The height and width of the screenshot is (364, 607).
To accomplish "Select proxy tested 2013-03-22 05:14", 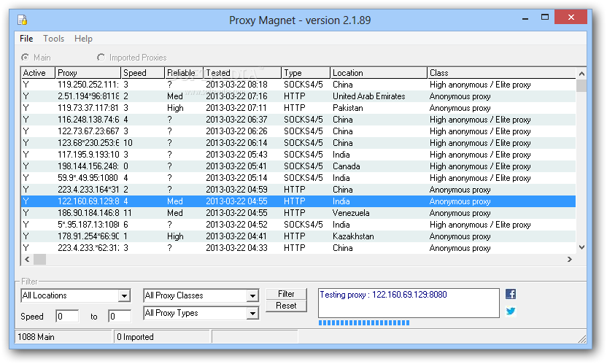I will tap(298, 178).
